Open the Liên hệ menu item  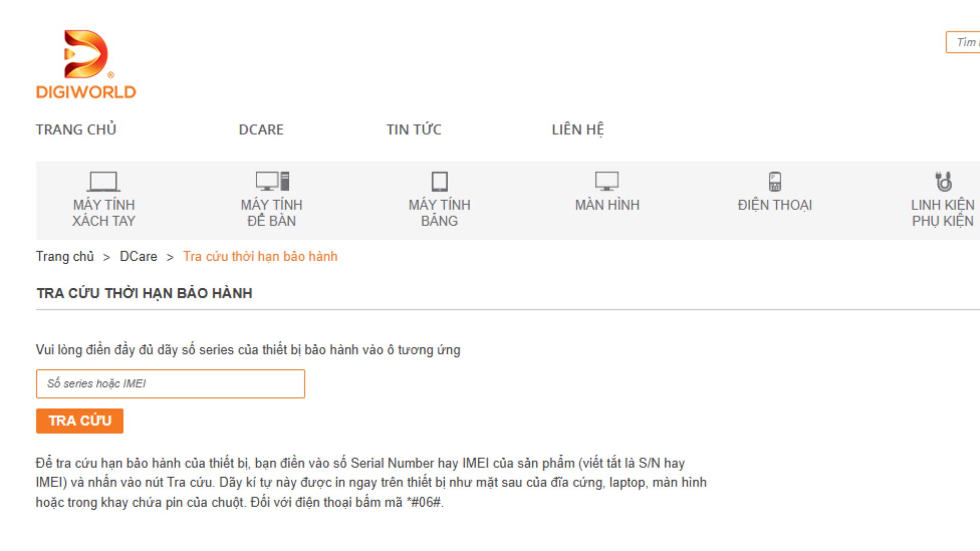(577, 130)
